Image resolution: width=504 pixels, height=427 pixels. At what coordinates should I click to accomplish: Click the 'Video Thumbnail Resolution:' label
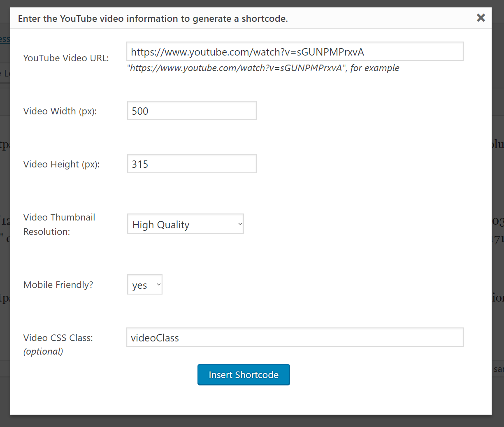[x=59, y=224]
